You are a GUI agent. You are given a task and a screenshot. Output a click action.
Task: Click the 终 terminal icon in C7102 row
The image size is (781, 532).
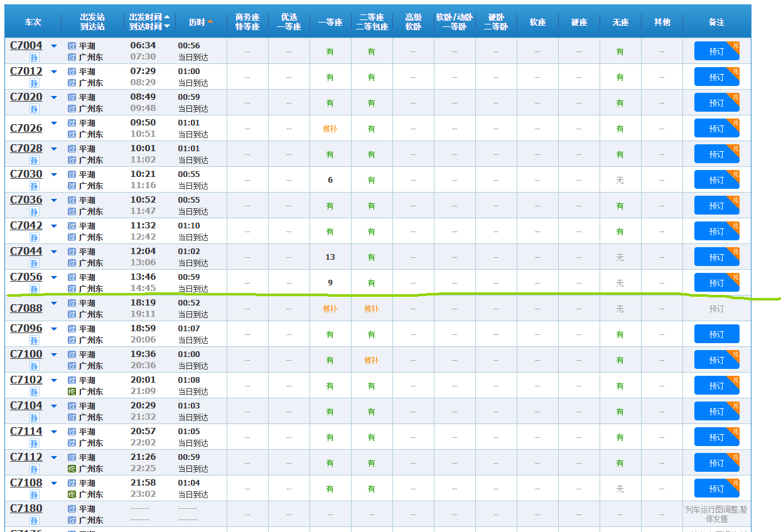72,391
